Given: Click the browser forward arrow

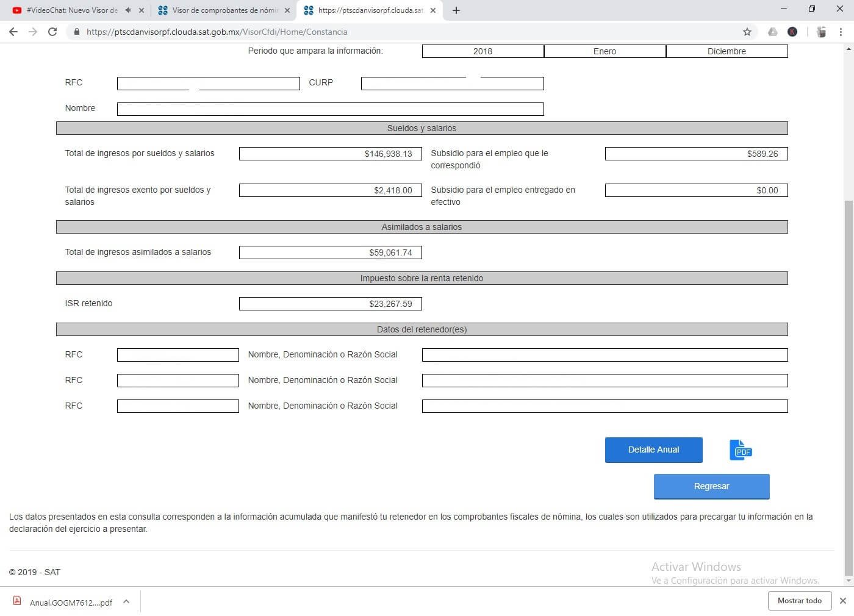Looking at the screenshot, I should tap(33, 32).
